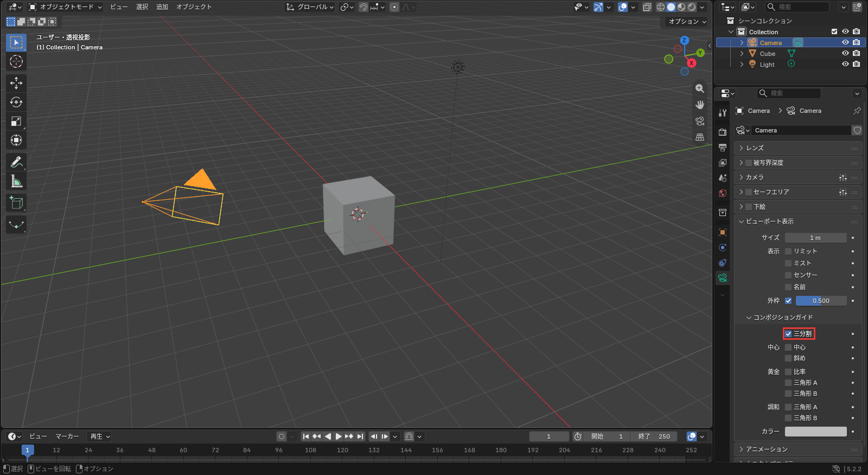Open the ビュー menu in viewport header
Viewport: 868px width, 475px height.
click(119, 7)
